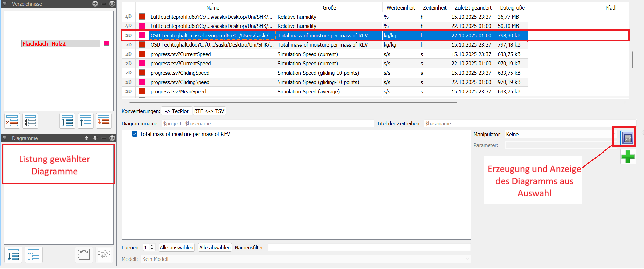
Task: Remove diagram with Diagramme minus icon
Action: pos(104,138)
